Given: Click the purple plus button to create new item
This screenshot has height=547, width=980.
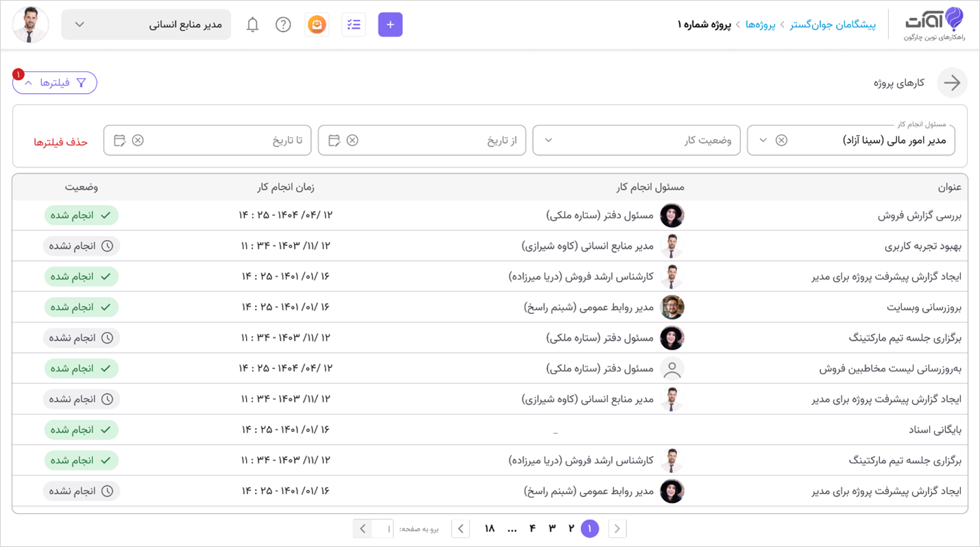Looking at the screenshot, I should [x=390, y=24].
